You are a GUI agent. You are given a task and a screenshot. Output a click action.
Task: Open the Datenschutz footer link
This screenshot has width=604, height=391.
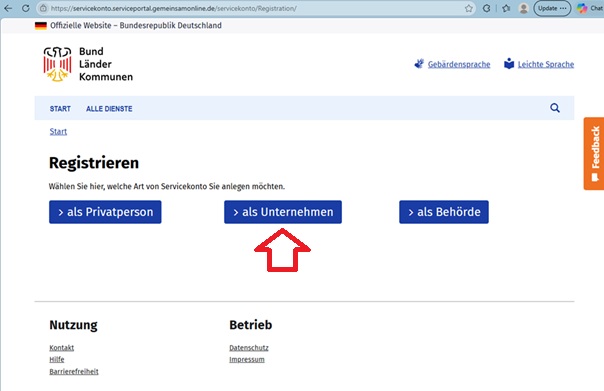tap(249, 347)
